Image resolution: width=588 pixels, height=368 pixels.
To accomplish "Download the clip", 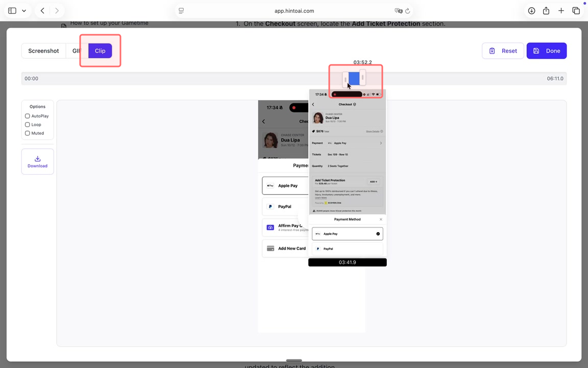I will point(37,162).
